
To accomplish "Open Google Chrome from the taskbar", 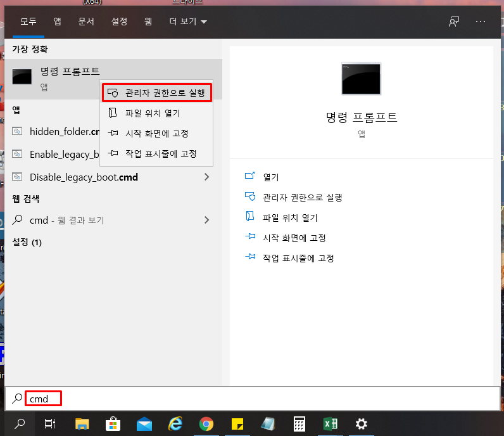I will (x=206, y=424).
